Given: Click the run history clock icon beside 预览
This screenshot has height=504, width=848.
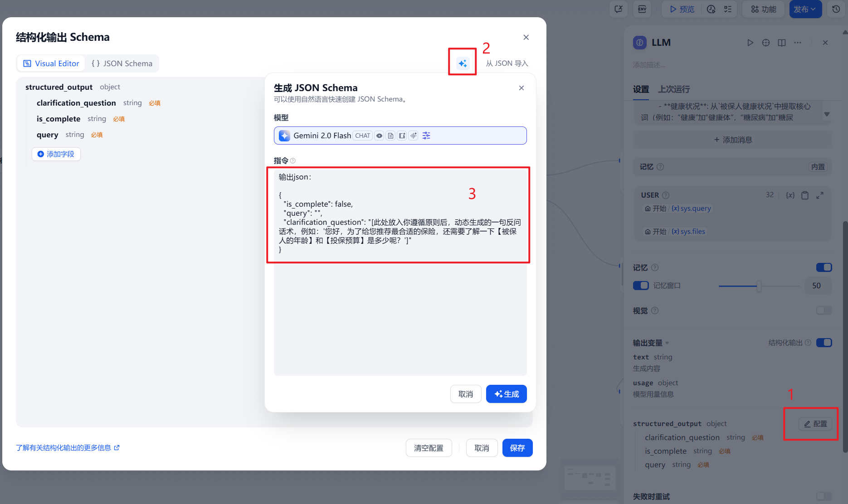Looking at the screenshot, I should pyautogui.click(x=711, y=9).
